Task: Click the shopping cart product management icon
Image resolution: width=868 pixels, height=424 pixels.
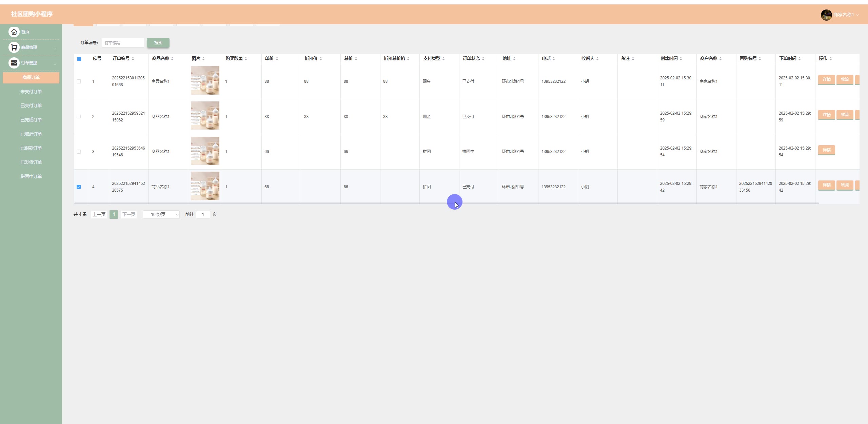Action: [14, 47]
